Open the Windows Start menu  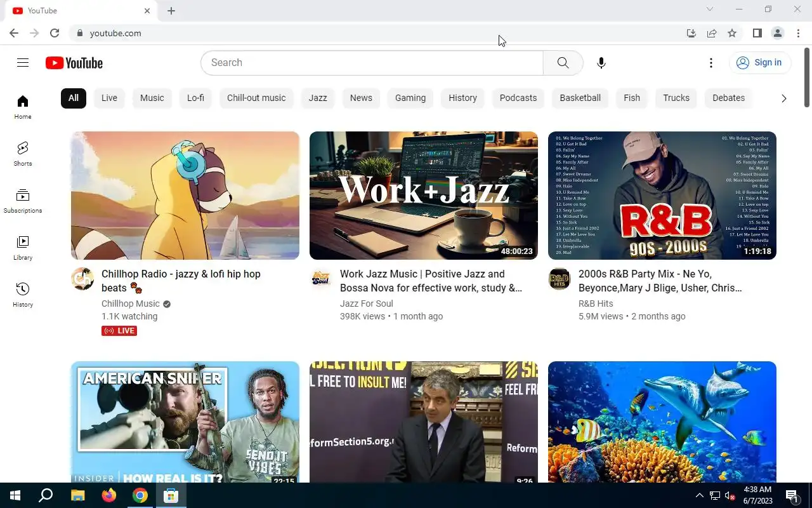click(15, 495)
